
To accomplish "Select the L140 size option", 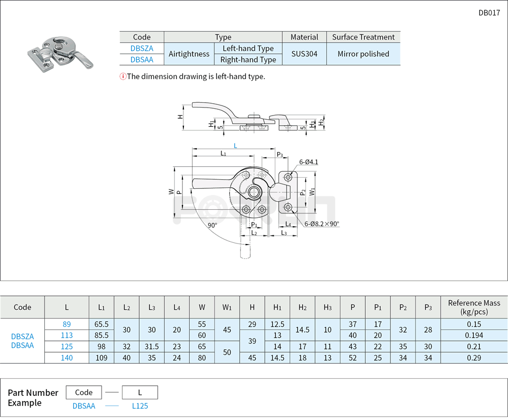I will coord(66,358).
